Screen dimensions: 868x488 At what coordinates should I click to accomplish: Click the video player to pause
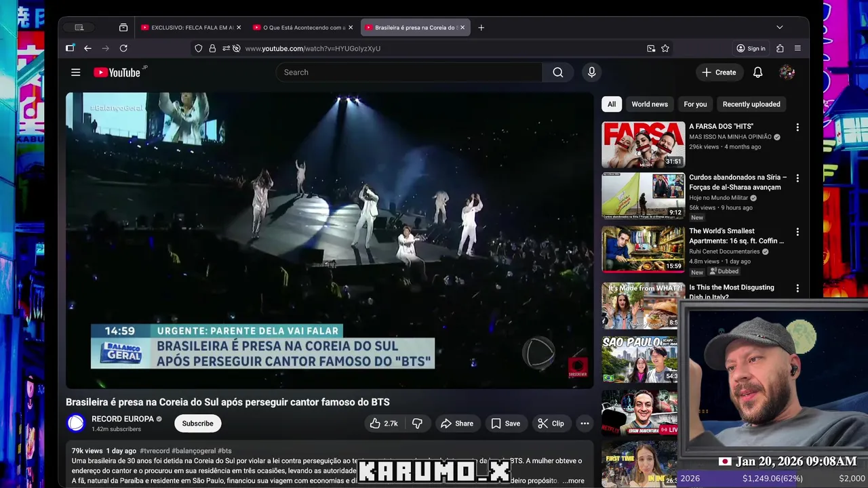click(x=330, y=241)
